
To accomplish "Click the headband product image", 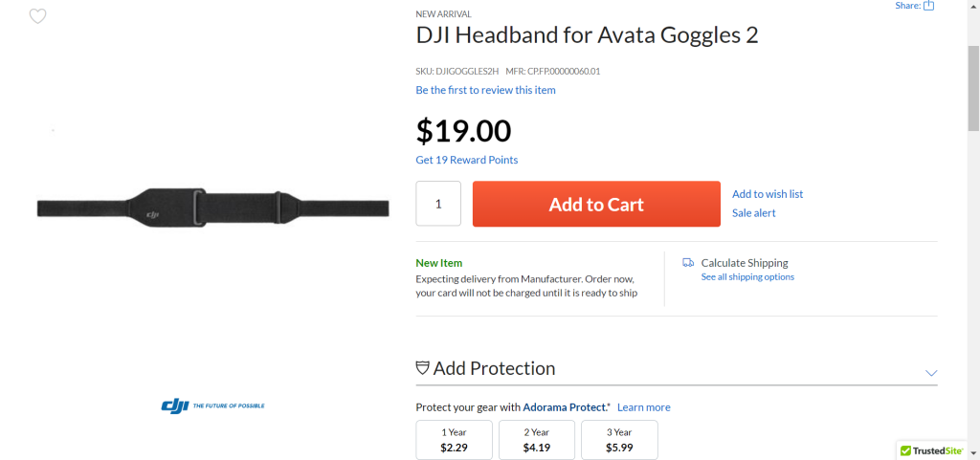I will [212, 208].
